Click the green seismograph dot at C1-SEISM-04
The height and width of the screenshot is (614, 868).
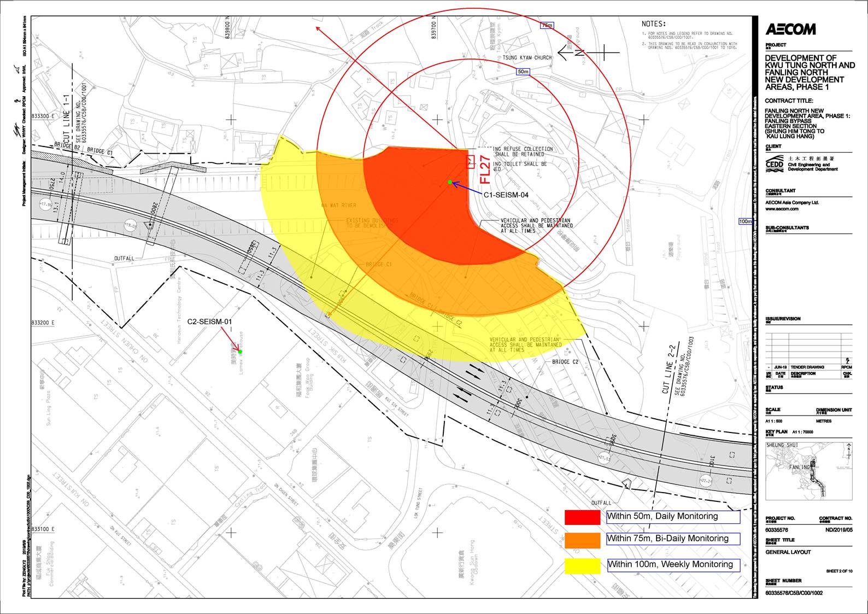pos(450,182)
